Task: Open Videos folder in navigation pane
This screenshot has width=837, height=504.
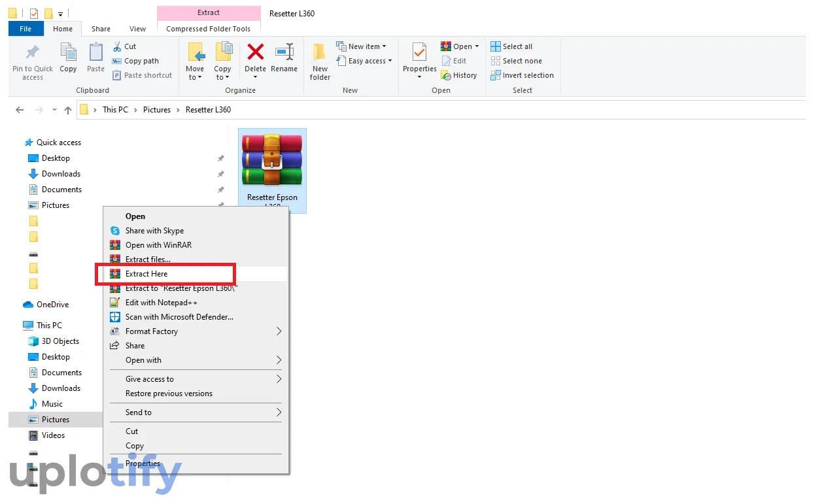Action: tap(47, 435)
